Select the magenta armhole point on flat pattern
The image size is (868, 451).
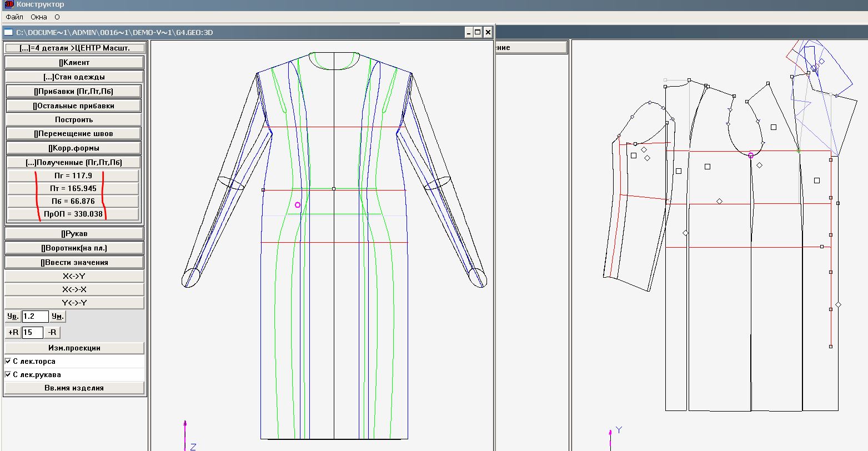751,156
